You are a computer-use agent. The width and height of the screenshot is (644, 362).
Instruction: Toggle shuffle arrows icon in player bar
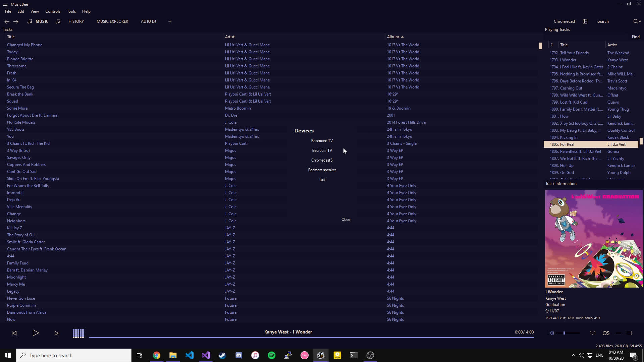(629, 333)
